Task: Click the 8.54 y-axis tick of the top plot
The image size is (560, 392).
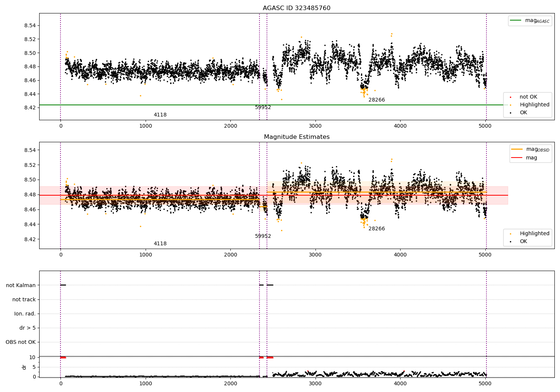Action: click(x=30, y=26)
